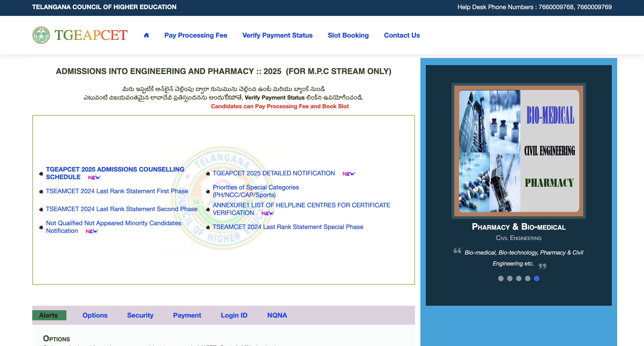Click the Bio-Medical Civil Engineering Pharmacy slide image
Screen dimensions: 644x346
519,151
